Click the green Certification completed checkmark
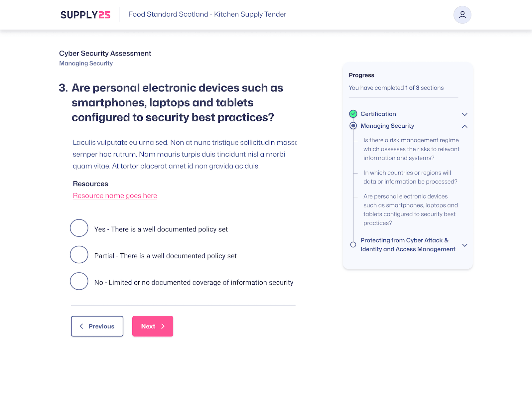 [353, 114]
